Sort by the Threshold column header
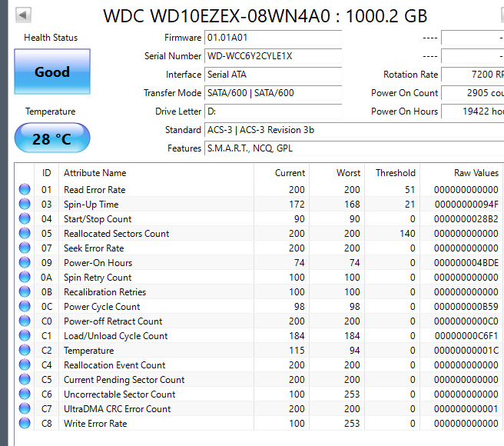504x446 pixels. (392, 173)
